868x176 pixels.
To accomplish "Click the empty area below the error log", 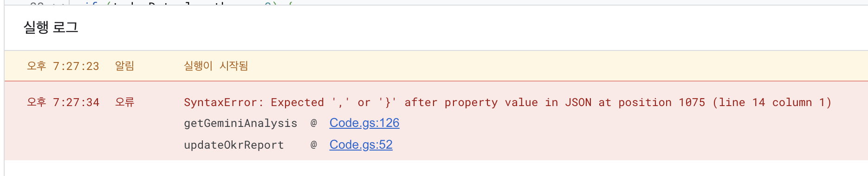I will [x=436, y=168].
